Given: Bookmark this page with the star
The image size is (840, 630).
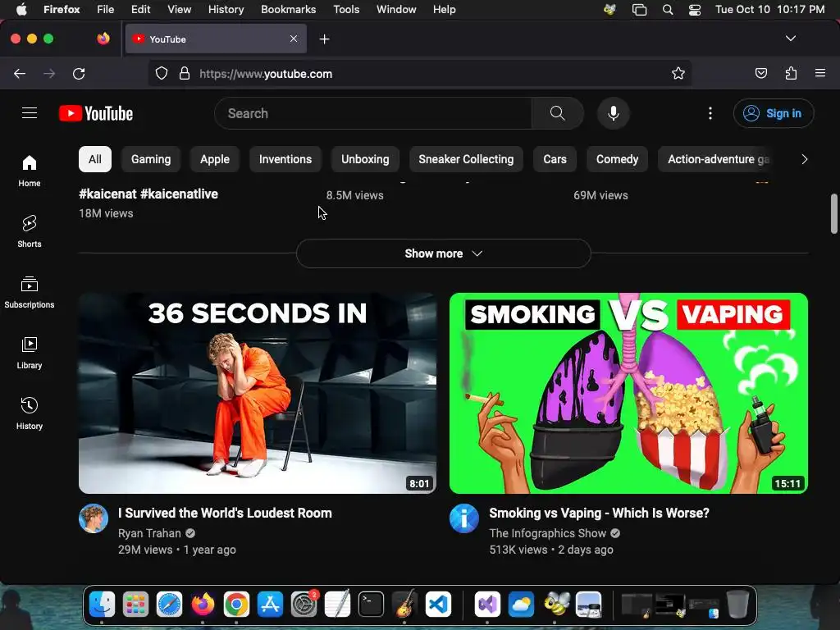Looking at the screenshot, I should [678, 73].
